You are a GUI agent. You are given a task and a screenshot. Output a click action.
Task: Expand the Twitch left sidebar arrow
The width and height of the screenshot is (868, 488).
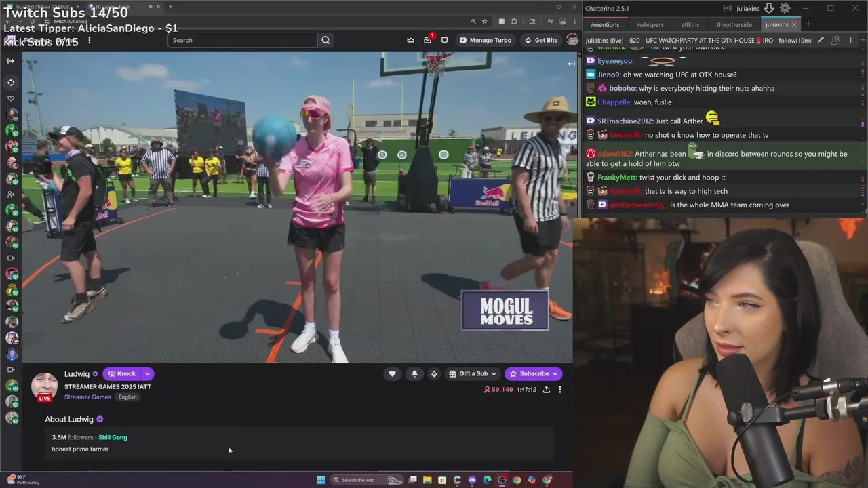(x=11, y=61)
